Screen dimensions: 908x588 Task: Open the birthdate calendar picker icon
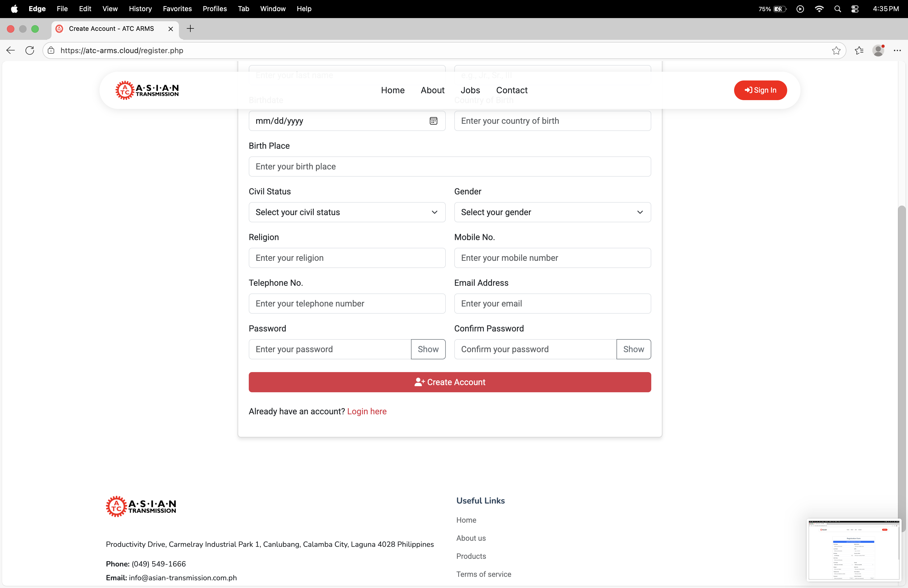point(433,121)
